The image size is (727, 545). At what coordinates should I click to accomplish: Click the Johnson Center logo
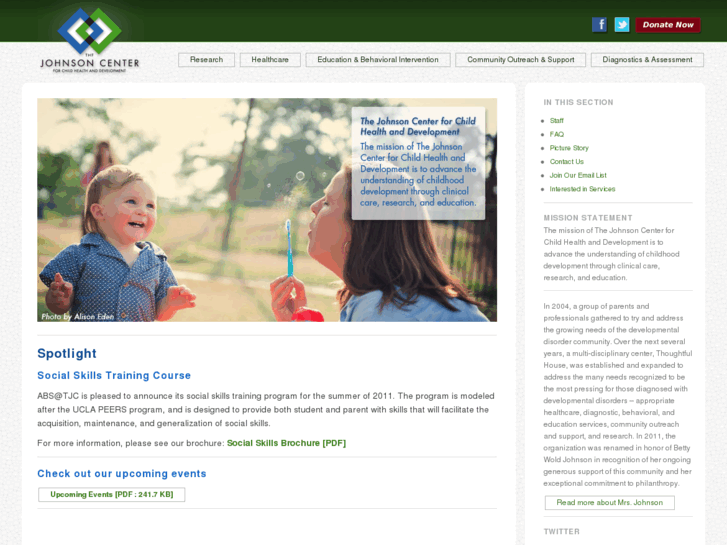(89, 40)
